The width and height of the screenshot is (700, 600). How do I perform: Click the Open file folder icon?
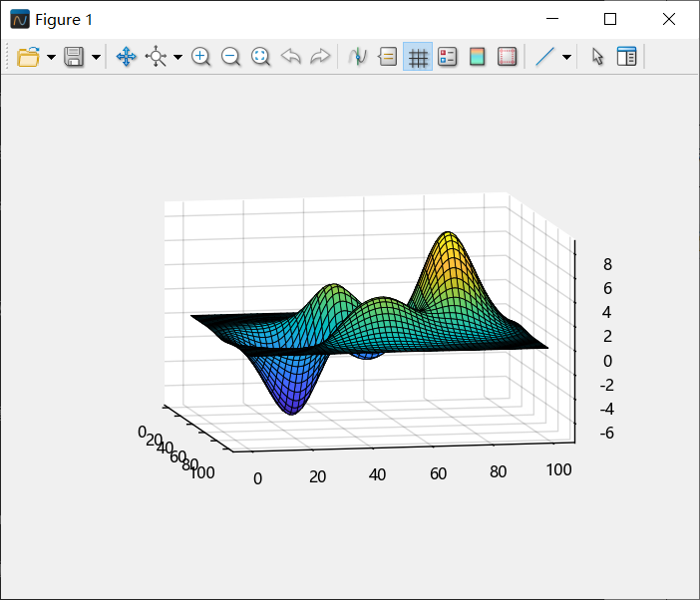28,57
